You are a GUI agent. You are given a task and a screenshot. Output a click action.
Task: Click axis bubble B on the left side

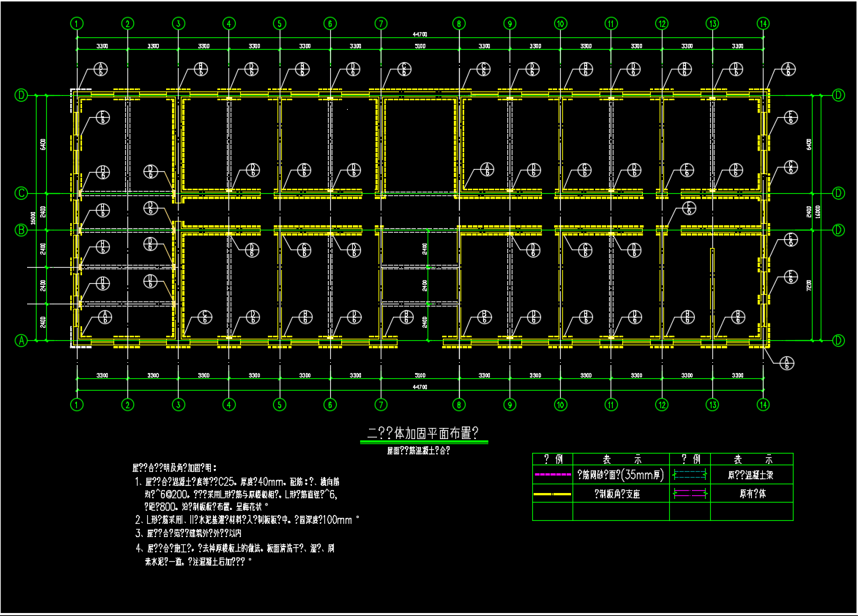[x=22, y=230]
